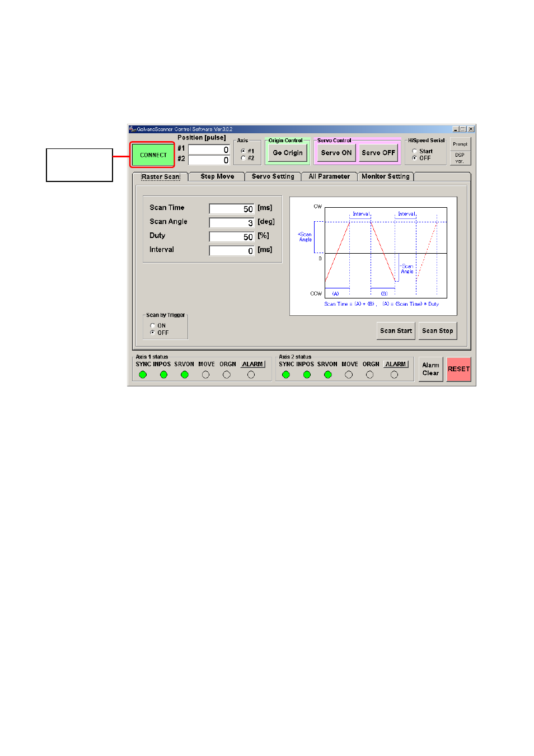Click Axis 1 SRVON status indicator

coord(185,375)
